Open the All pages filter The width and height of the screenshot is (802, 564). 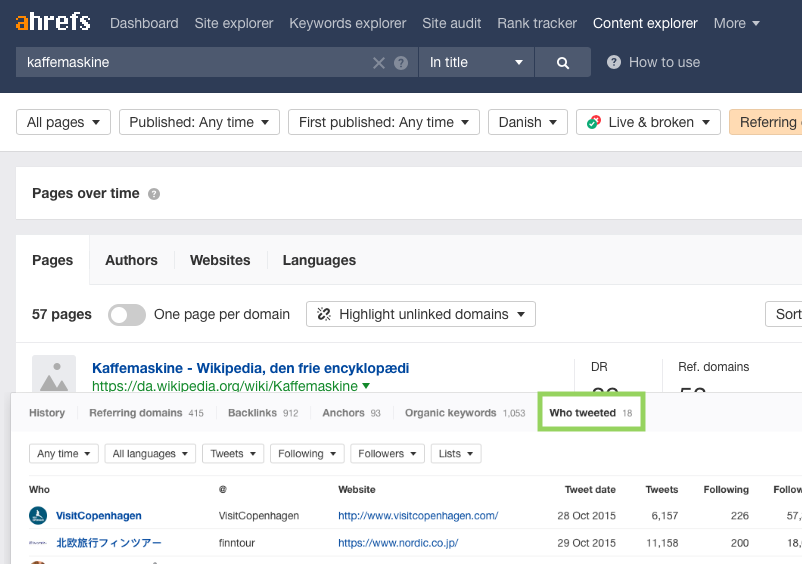pyautogui.click(x=63, y=122)
